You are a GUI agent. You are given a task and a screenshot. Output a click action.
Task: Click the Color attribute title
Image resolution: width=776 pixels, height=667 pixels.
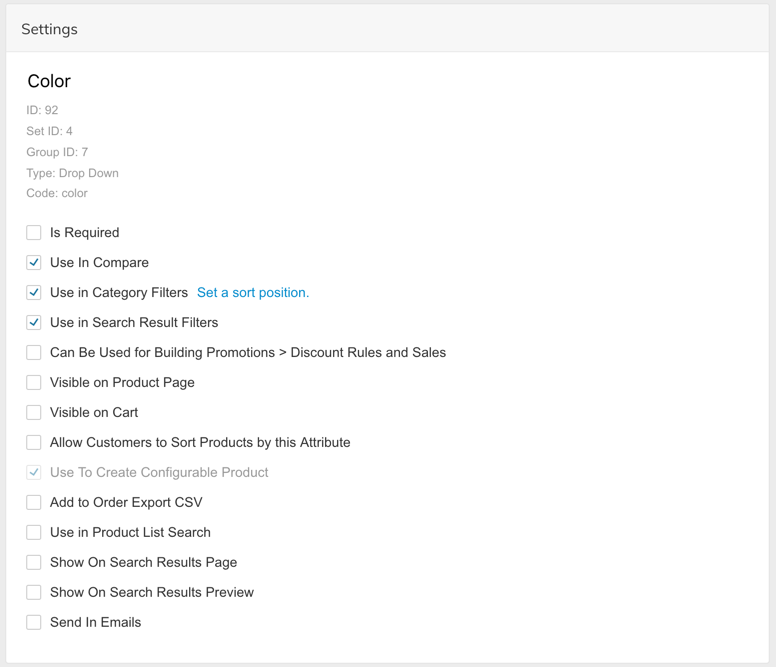tap(49, 81)
